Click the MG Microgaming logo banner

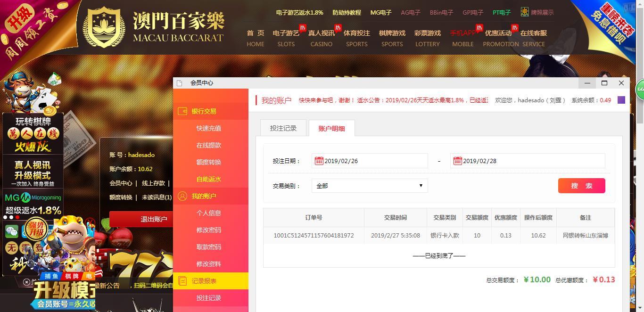(x=33, y=197)
